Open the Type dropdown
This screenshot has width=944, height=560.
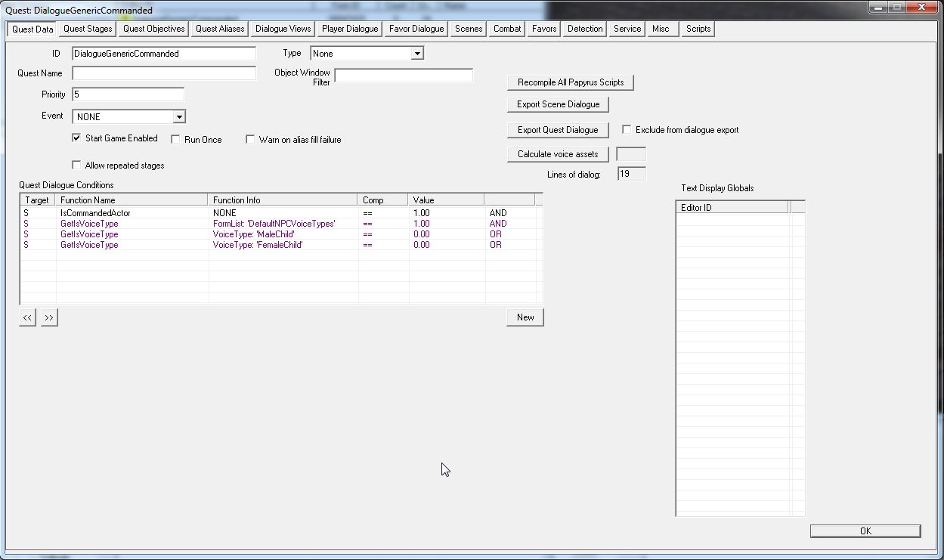(416, 54)
